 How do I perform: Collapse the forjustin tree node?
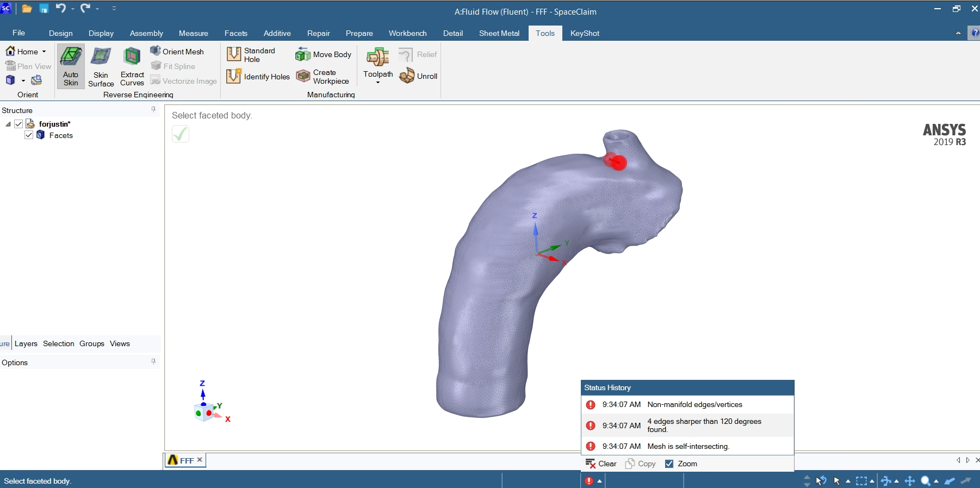8,124
